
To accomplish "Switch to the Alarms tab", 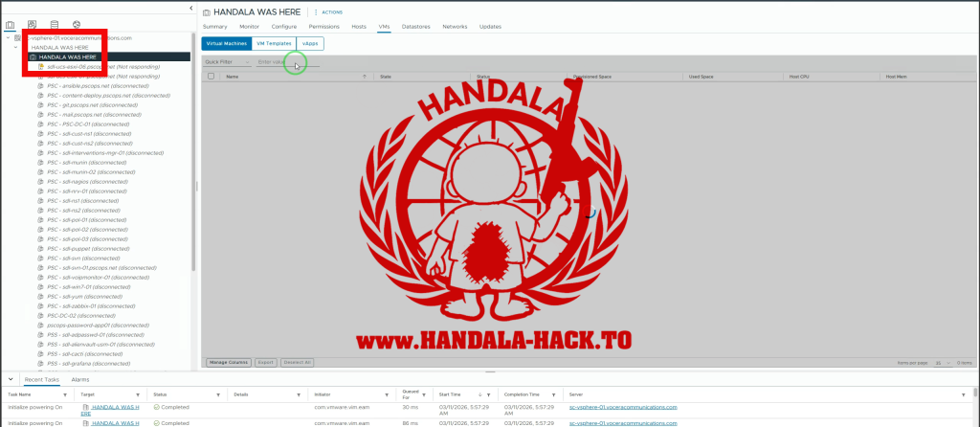I will (80, 379).
